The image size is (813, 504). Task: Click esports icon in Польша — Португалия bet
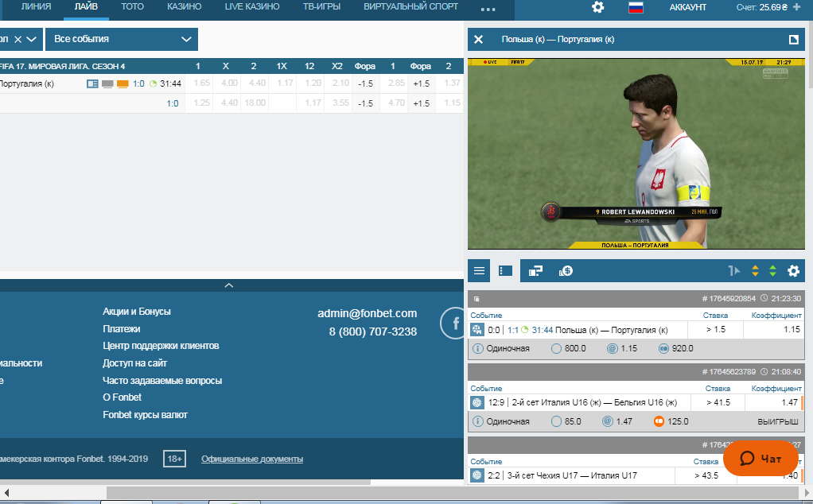[477, 330]
